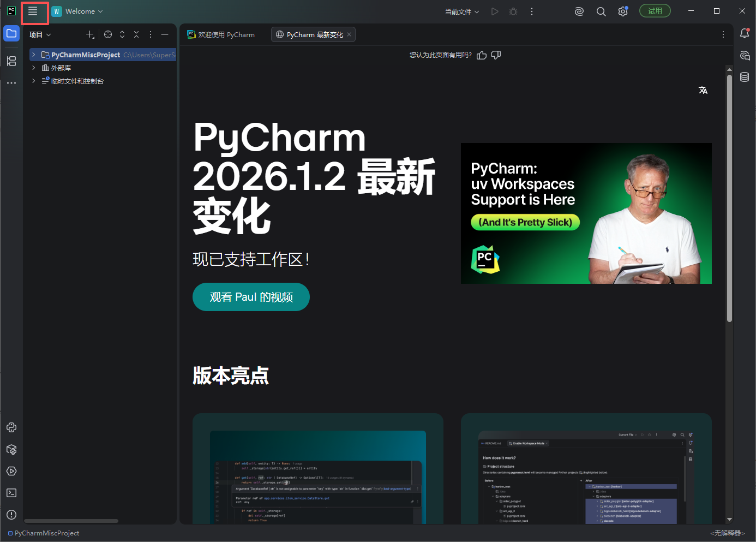Close the PyCharm 最新变化 tab
756x542 pixels.
point(349,34)
